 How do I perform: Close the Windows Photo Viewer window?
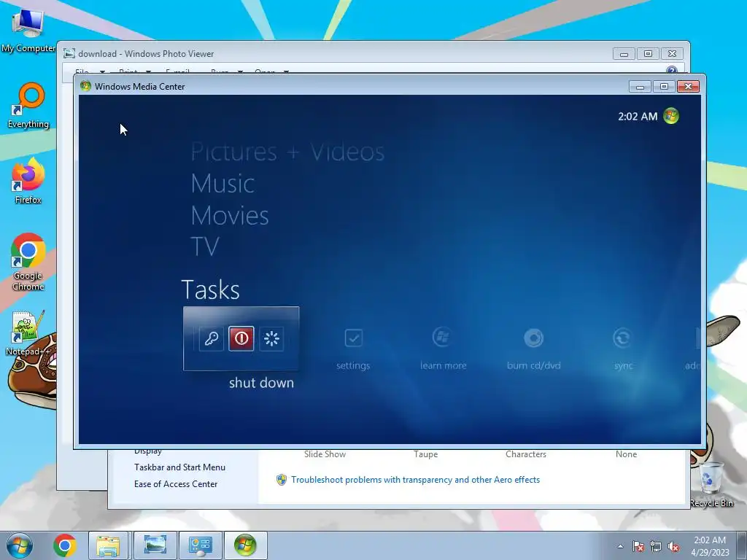point(672,54)
